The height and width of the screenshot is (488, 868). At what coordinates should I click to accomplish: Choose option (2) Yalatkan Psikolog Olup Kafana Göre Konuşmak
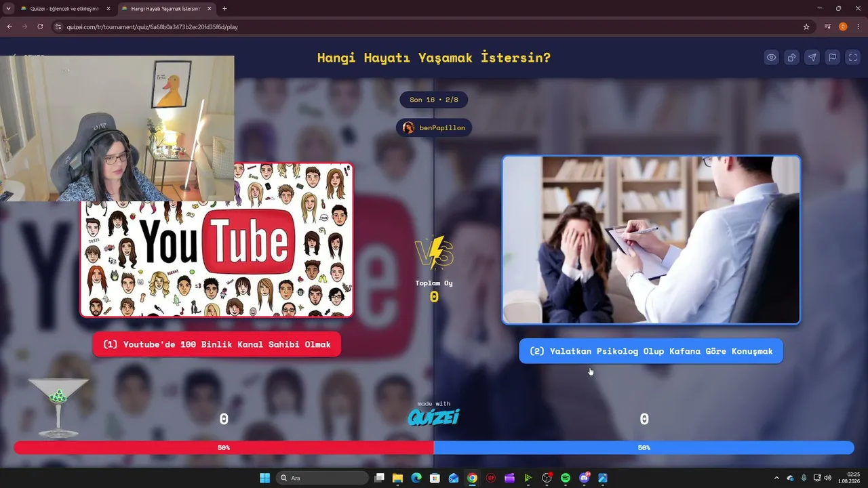pos(651,351)
